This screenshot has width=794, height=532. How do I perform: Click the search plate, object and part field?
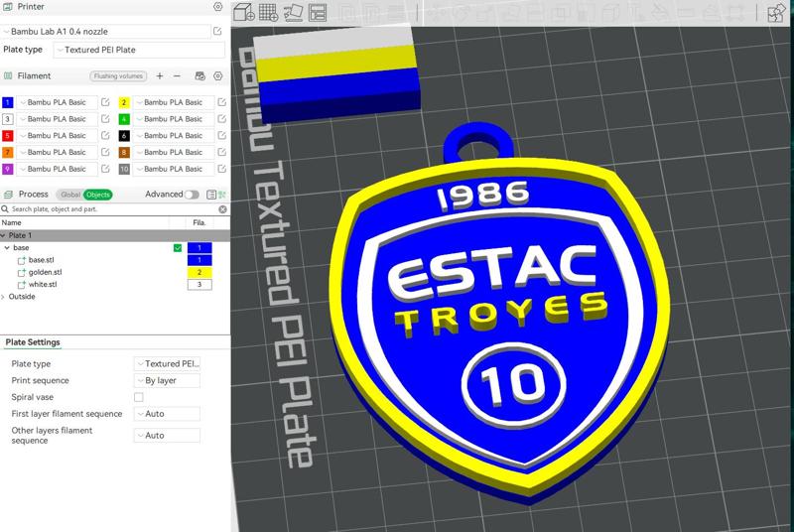coord(113,209)
